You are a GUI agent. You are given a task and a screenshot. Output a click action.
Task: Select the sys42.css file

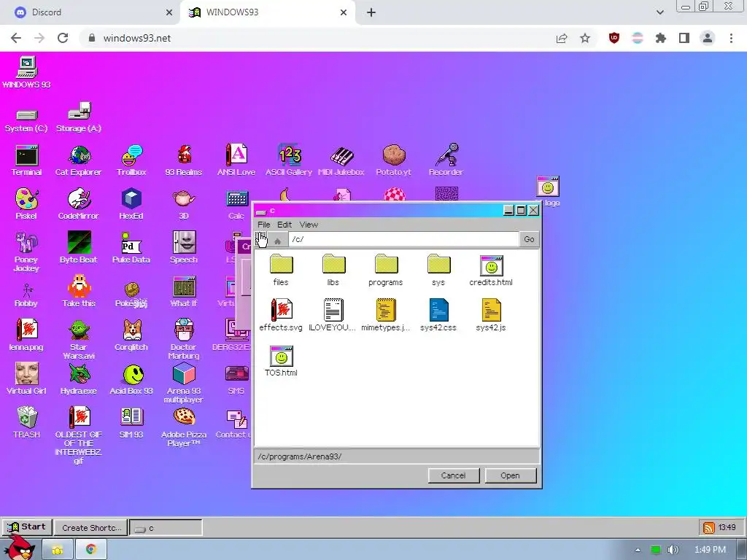point(438,315)
